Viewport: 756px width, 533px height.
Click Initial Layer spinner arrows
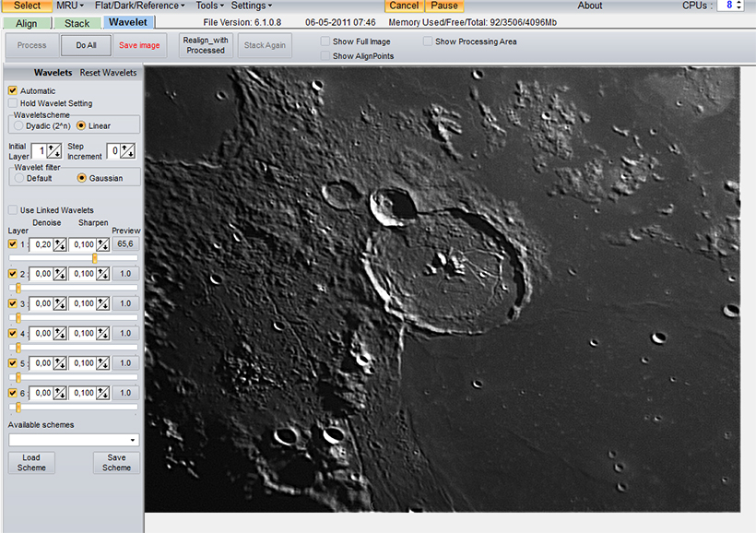click(x=54, y=151)
